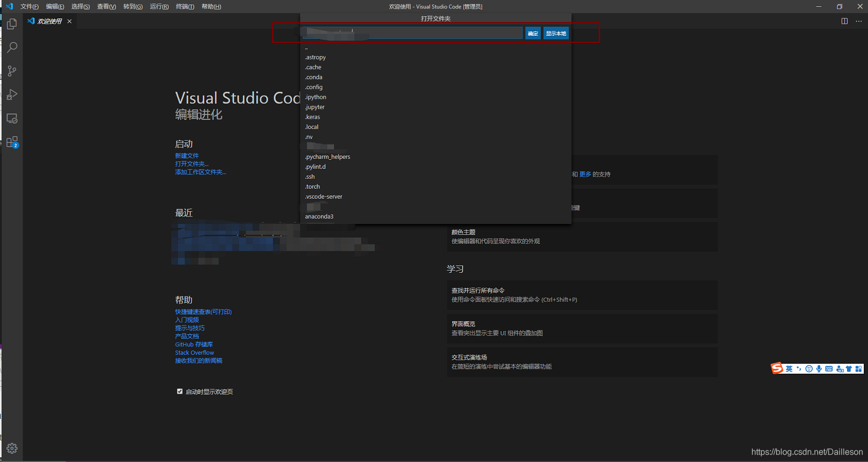868x462 pixels.
Task: Open the Source Control view
Action: pyautogui.click(x=12, y=71)
